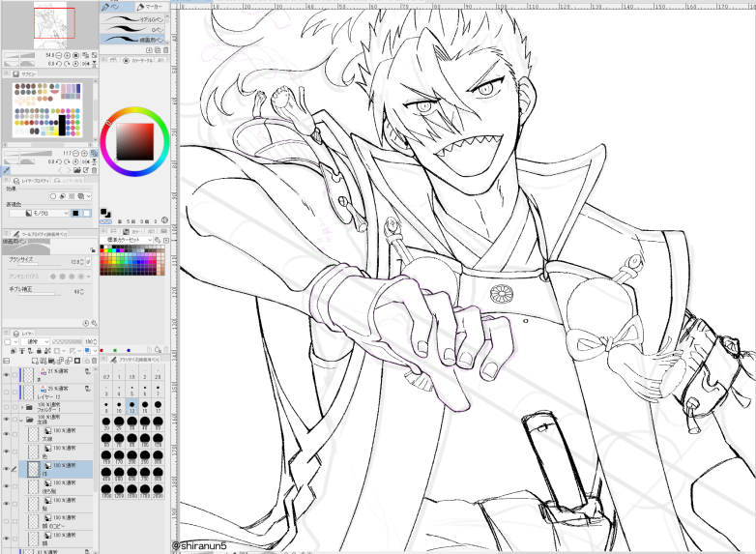Screen dimensions: 756x554
Task: Open the anti-aliasing options dropdown
Action: click(x=88, y=277)
